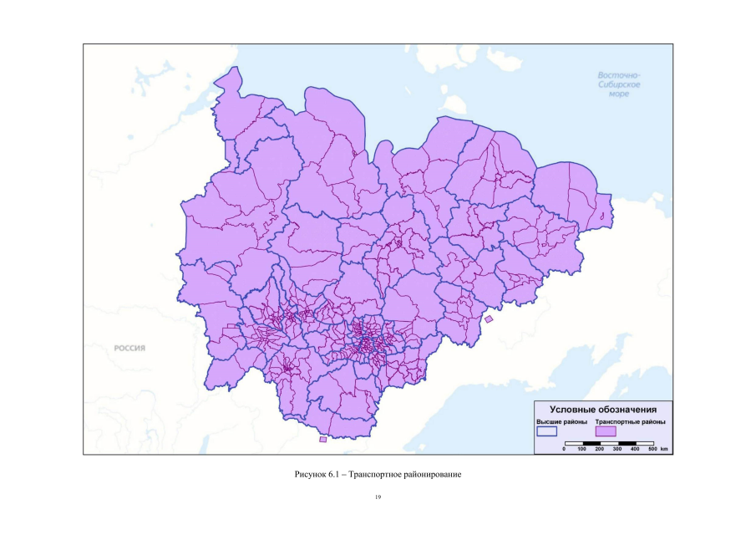Click the Условные обозначения legend title
756x535 pixels.
[x=601, y=410]
